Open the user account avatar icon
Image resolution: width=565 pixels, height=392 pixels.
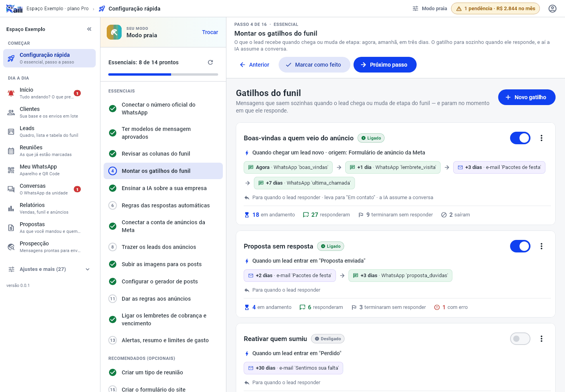click(x=552, y=9)
